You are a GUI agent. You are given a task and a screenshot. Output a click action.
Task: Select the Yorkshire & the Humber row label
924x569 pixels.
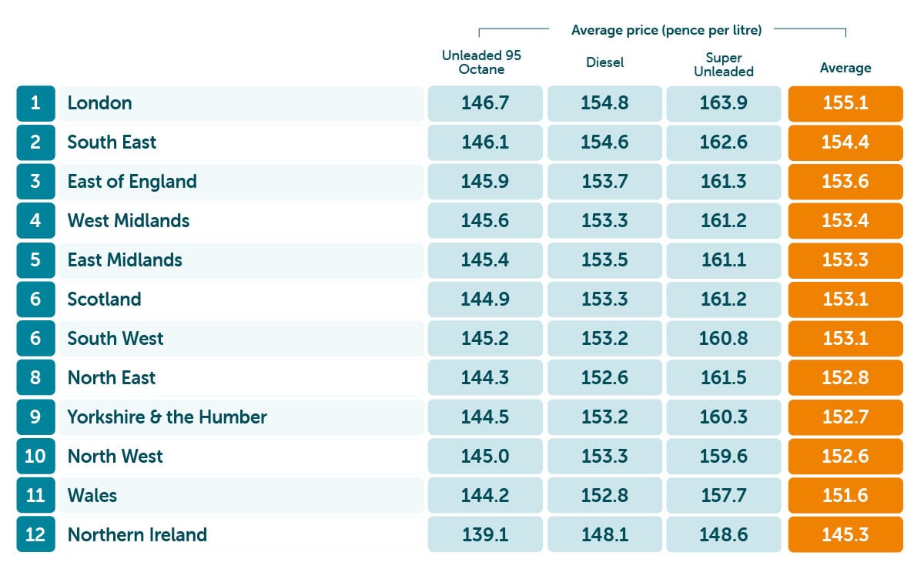[x=167, y=417]
